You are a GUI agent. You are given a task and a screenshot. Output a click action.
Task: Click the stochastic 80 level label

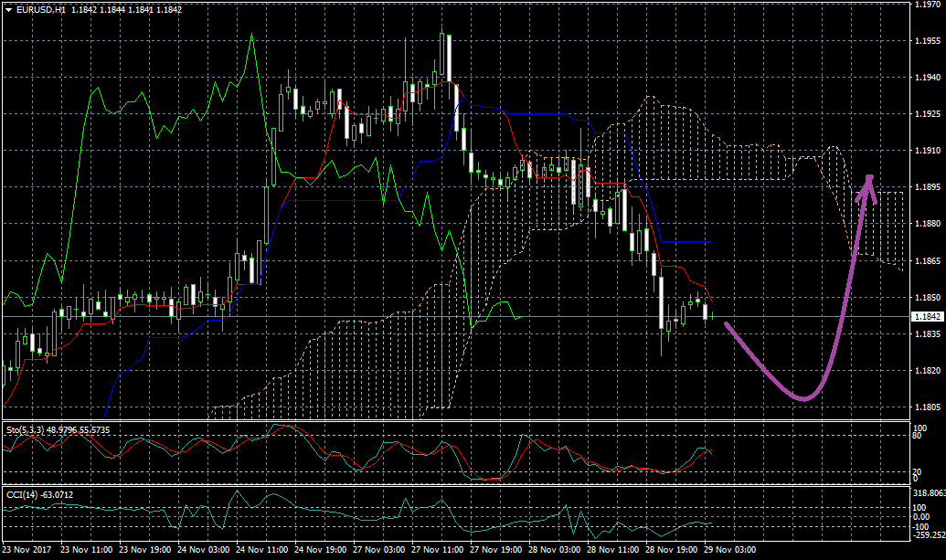919,437
